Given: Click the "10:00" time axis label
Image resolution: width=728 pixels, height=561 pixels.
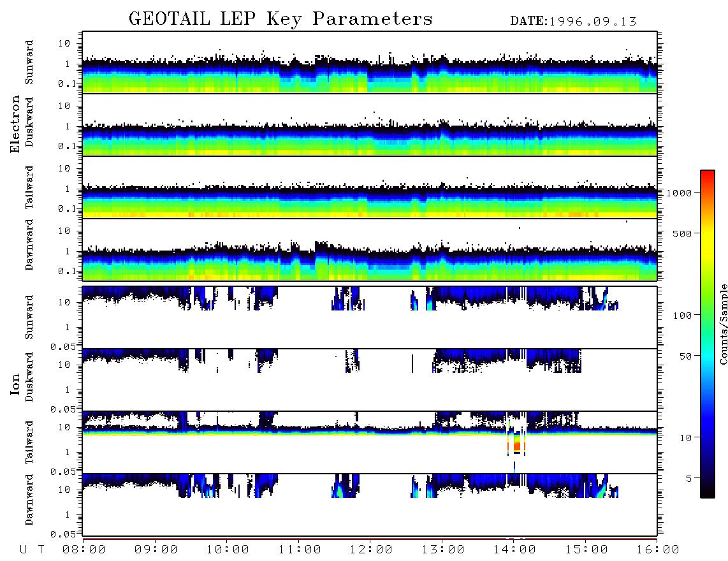Looking at the screenshot, I should (x=228, y=550).
